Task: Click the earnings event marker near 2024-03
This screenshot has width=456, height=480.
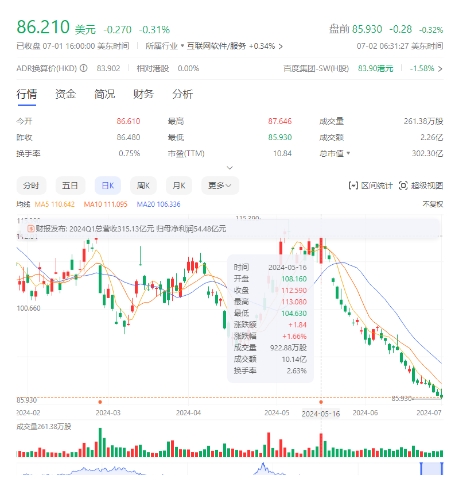Action: [100, 402]
